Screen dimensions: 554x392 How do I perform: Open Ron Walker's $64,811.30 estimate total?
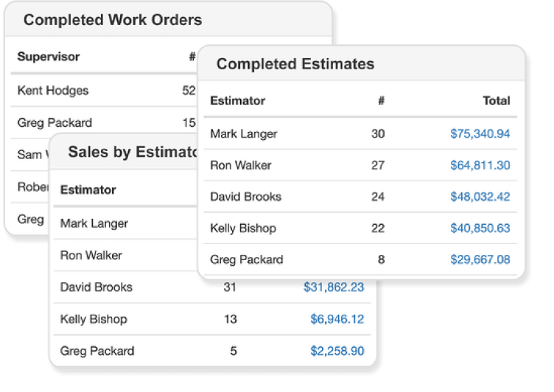pyautogui.click(x=480, y=165)
